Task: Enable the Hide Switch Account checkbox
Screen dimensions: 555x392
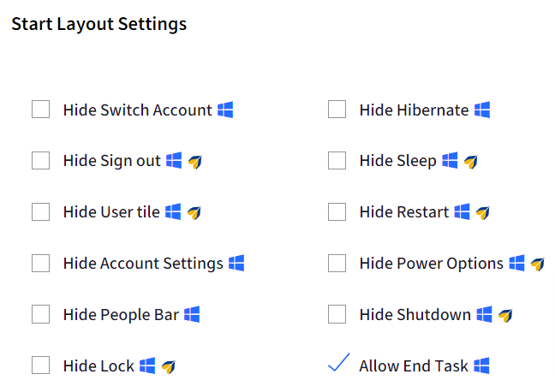Action: pos(41,109)
